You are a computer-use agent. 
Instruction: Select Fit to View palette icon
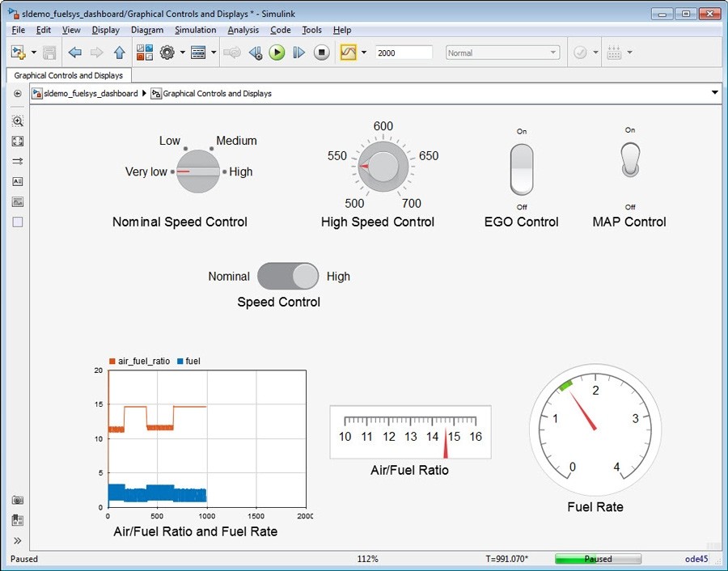pyautogui.click(x=18, y=141)
